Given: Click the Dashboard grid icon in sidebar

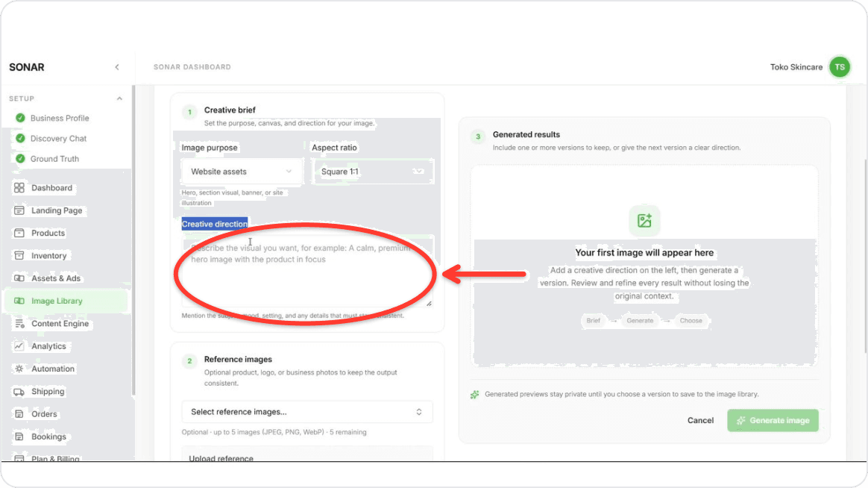Looking at the screenshot, I should (19, 188).
